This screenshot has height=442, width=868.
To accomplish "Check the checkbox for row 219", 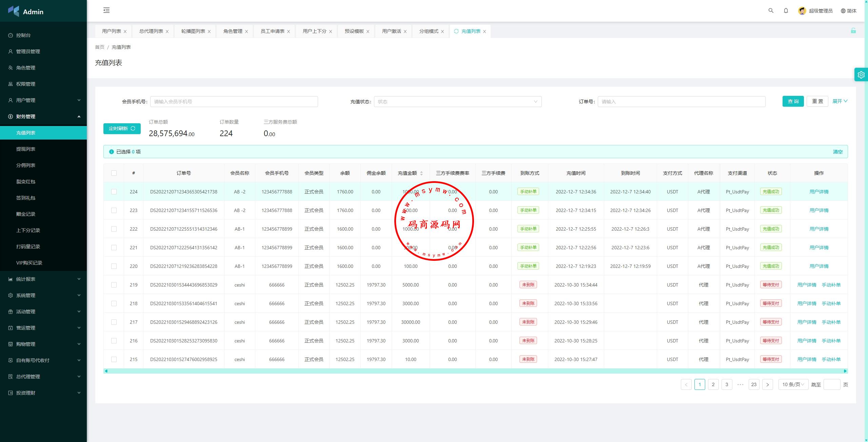I will pos(114,285).
